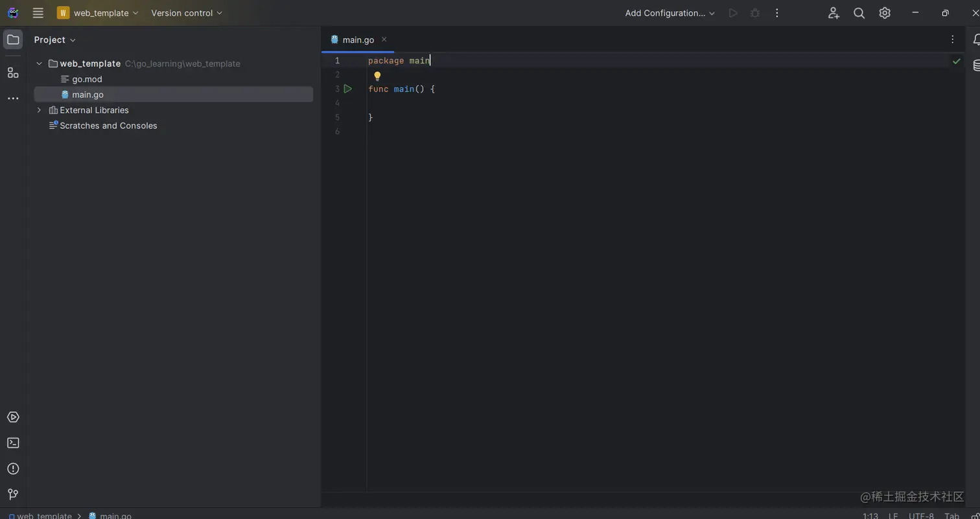Open Code With Me add user icon
This screenshot has height=519, width=980.
[x=834, y=13]
